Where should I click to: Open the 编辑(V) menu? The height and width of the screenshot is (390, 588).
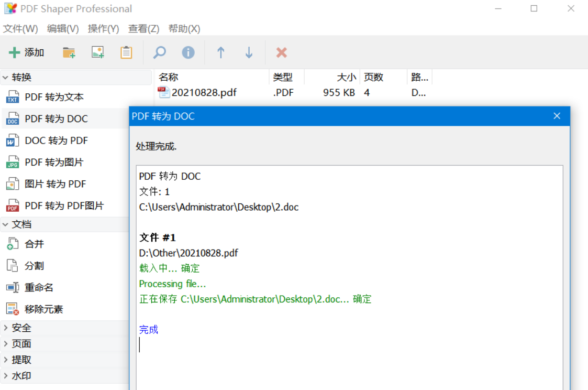[63, 29]
